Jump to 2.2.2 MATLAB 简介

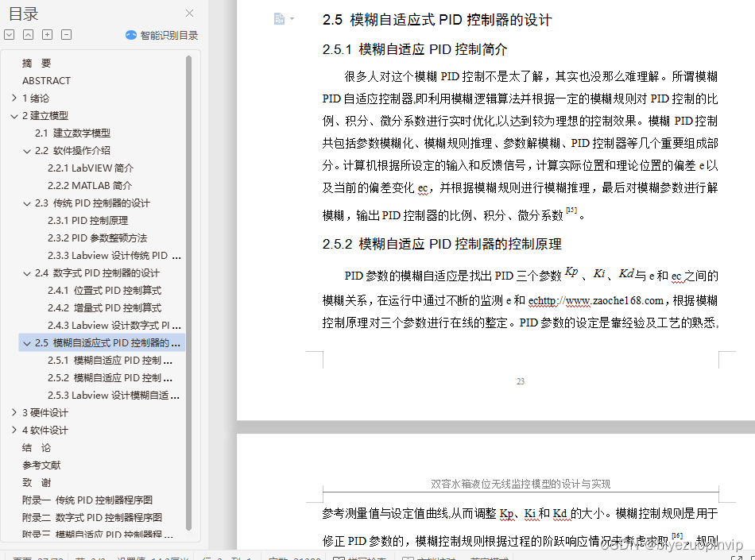click(90, 185)
